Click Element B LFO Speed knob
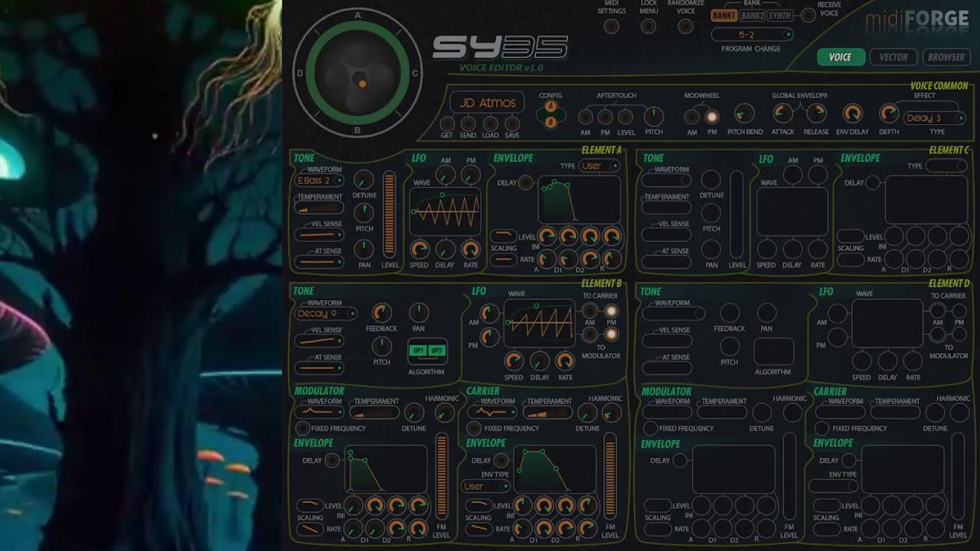 (x=514, y=360)
